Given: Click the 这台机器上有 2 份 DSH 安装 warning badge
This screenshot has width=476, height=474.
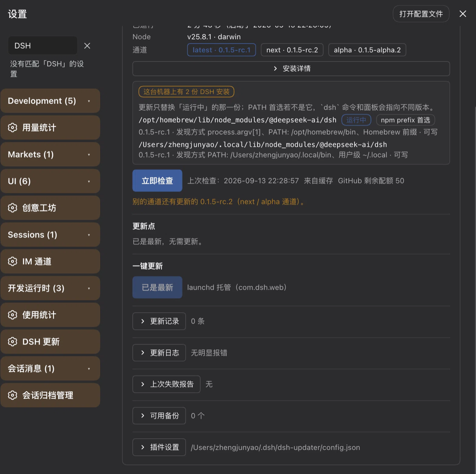Looking at the screenshot, I should point(186,92).
